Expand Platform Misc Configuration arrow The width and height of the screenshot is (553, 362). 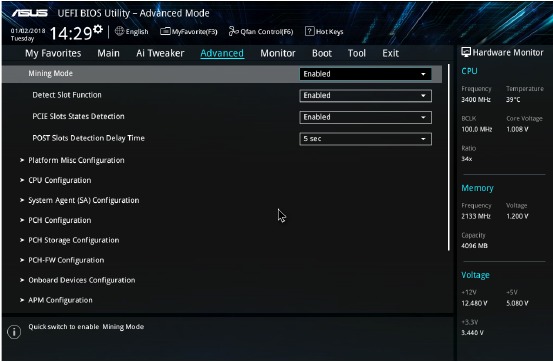tap(22, 160)
